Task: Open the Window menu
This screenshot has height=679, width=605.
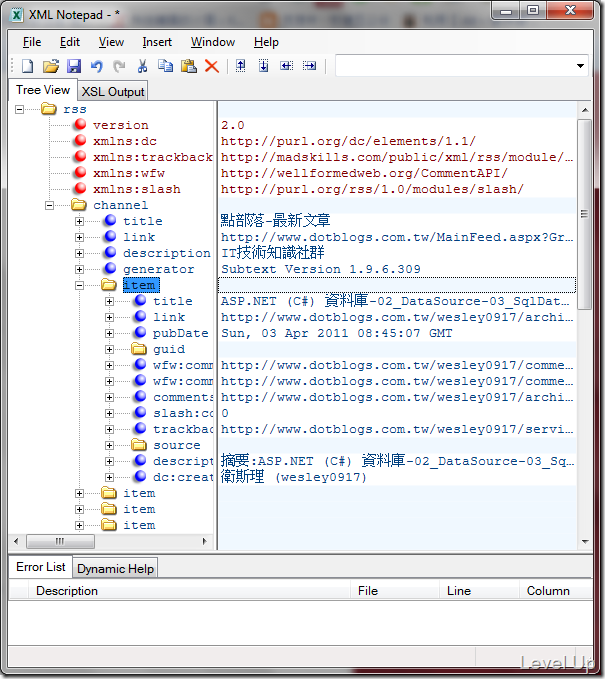Action: [213, 42]
